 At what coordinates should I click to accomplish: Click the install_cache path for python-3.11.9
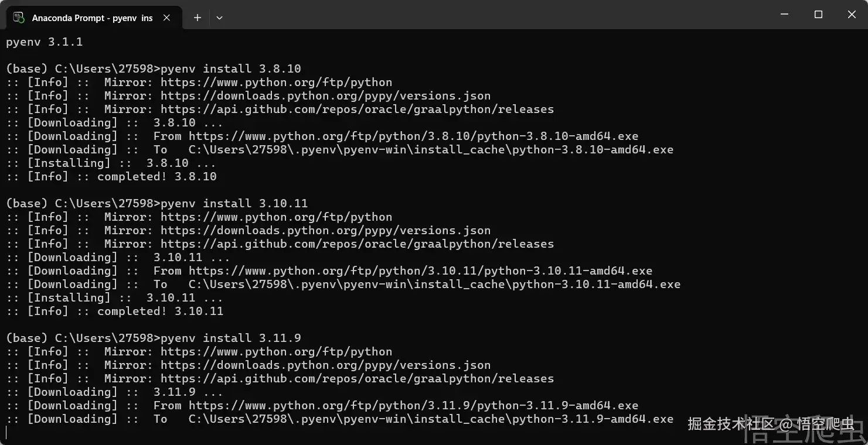(431, 419)
